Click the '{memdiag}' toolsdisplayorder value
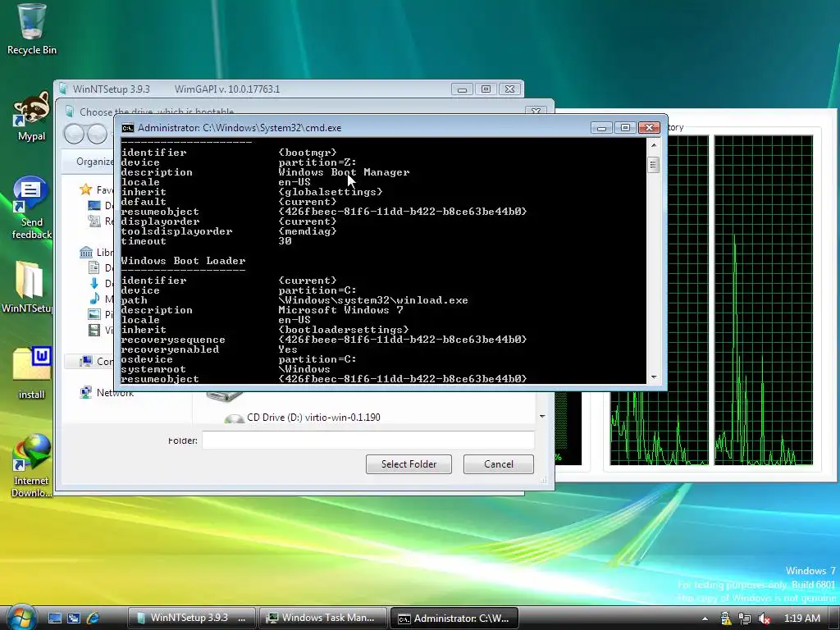The image size is (840, 630). point(308,231)
